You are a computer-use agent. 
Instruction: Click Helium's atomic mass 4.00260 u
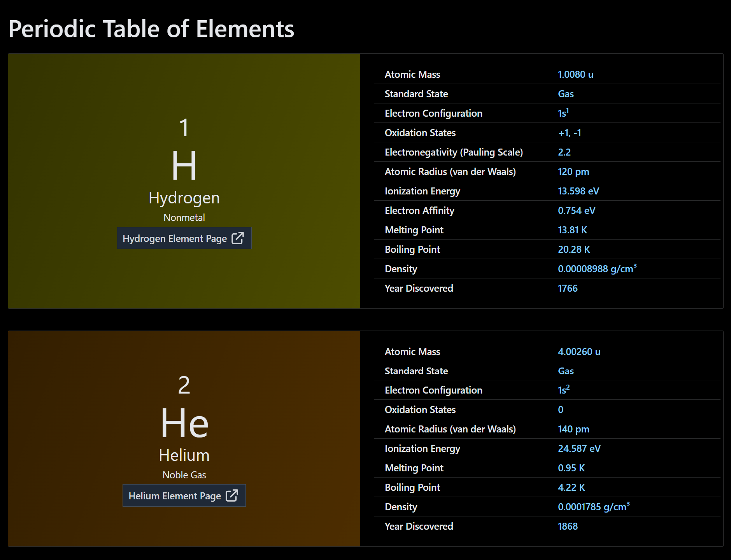pos(579,352)
